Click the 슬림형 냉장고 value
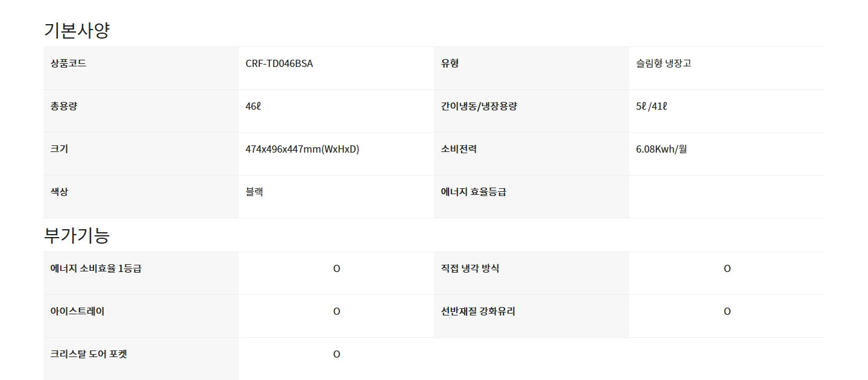This screenshot has width=868, height=380. (x=664, y=63)
